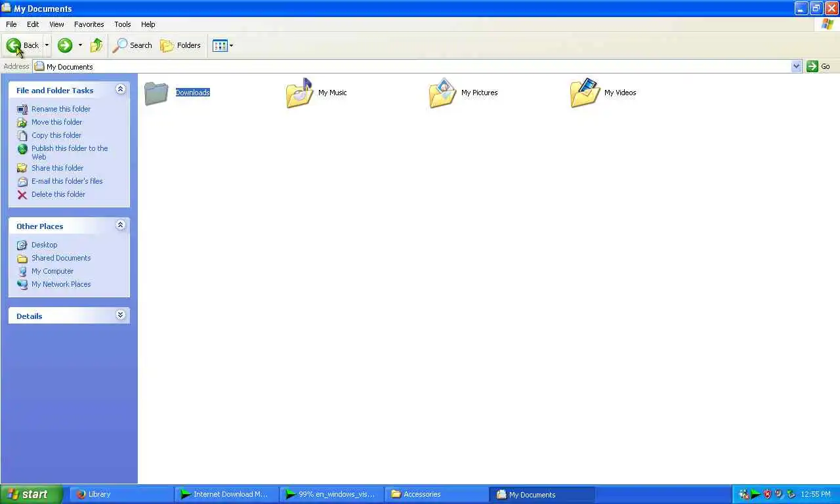Viewport: 840px width, 504px height.
Task: Click the My Pictures folder label
Action: [x=479, y=93]
